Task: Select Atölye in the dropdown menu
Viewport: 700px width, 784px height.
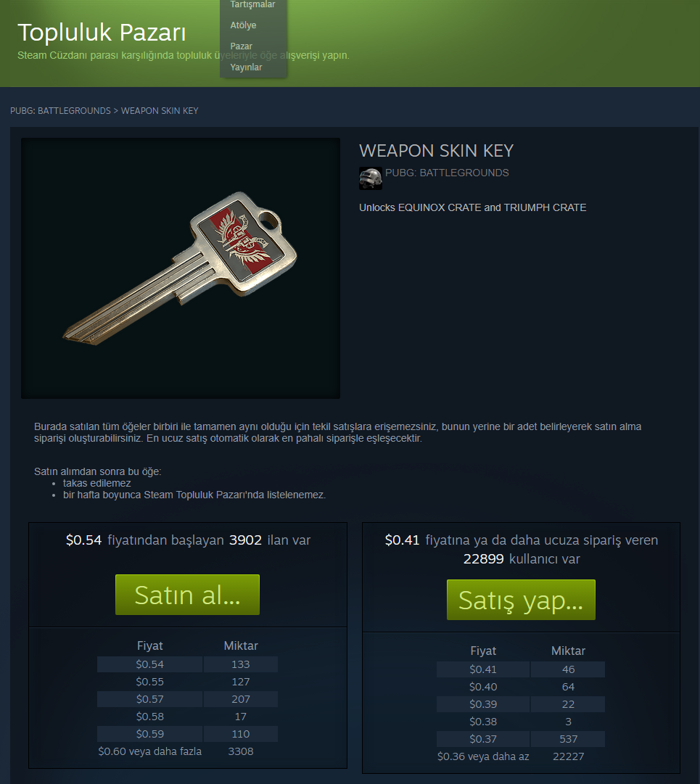Action: point(243,25)
